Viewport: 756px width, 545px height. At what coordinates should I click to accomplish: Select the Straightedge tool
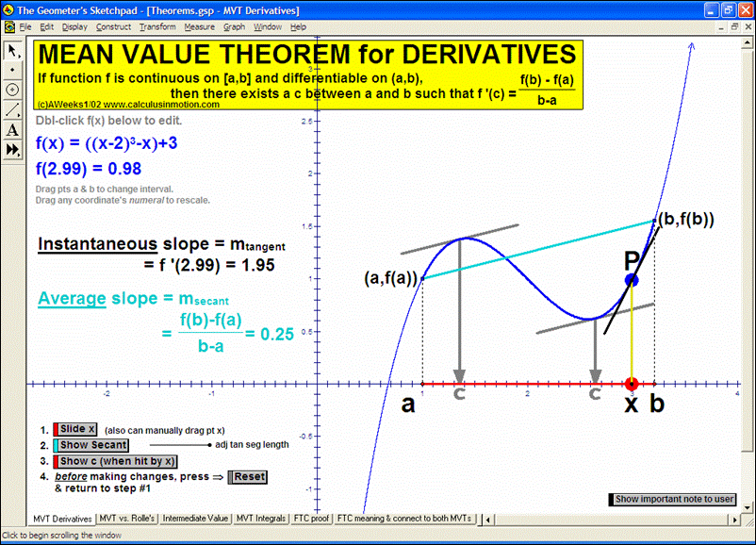pyautogui.click(x=12, y=108)
